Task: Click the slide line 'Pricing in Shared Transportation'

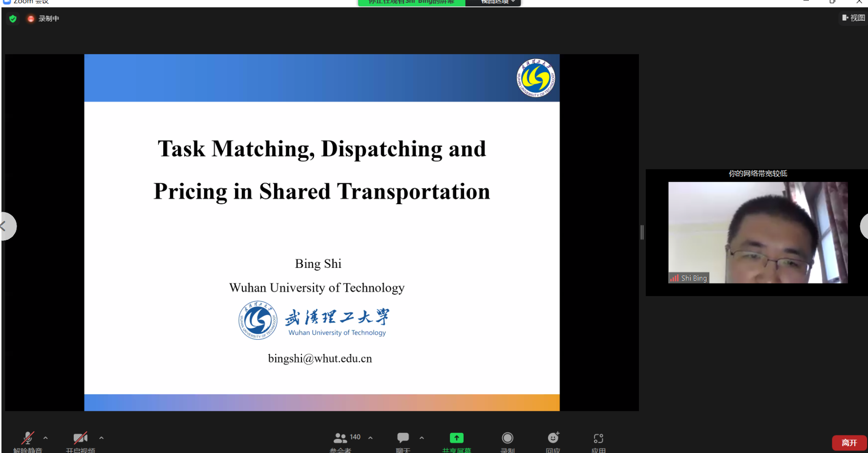Action: [x=322, y=192]
